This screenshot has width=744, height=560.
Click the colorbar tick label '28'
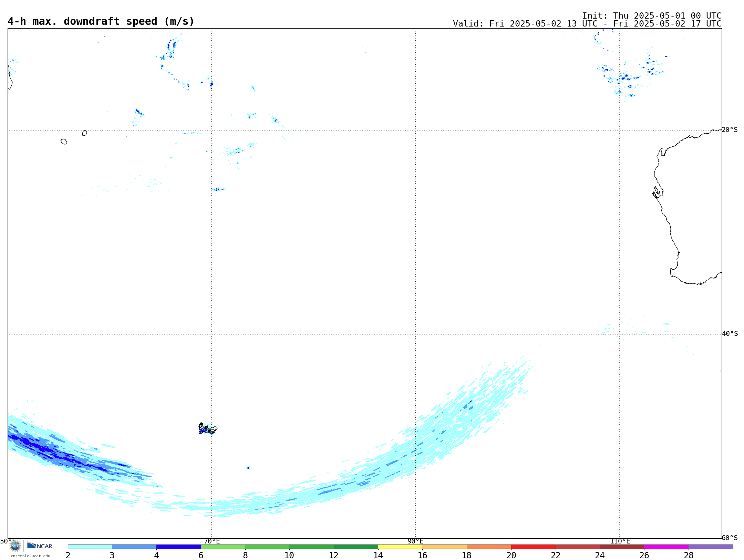click(689, 555)
